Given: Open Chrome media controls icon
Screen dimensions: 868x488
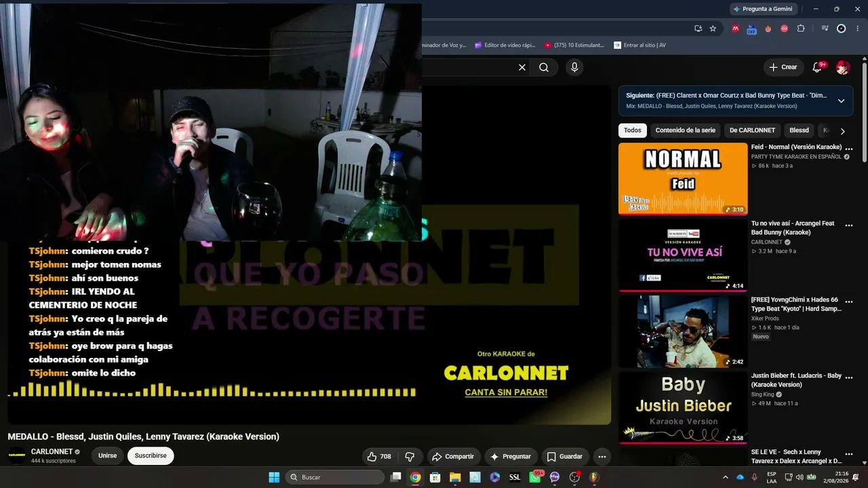Looking at the screenshot, I should pos(825,28).
